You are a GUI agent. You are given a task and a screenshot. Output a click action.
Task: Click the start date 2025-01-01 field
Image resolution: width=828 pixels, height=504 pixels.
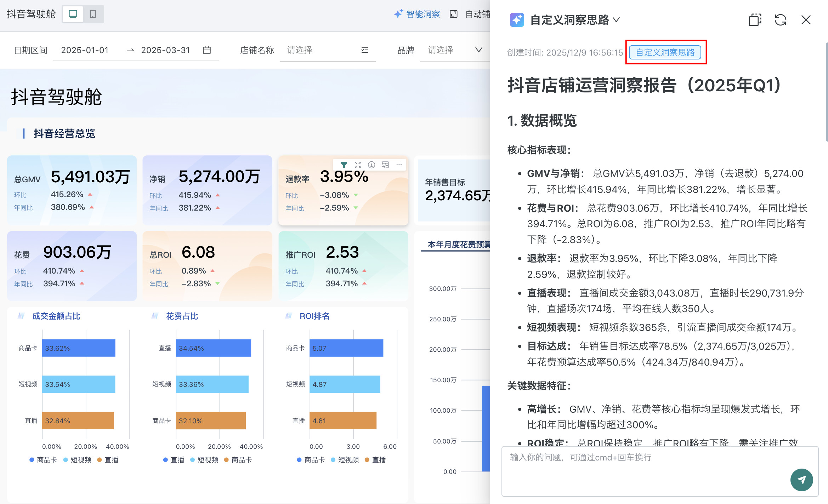point(85,50)
